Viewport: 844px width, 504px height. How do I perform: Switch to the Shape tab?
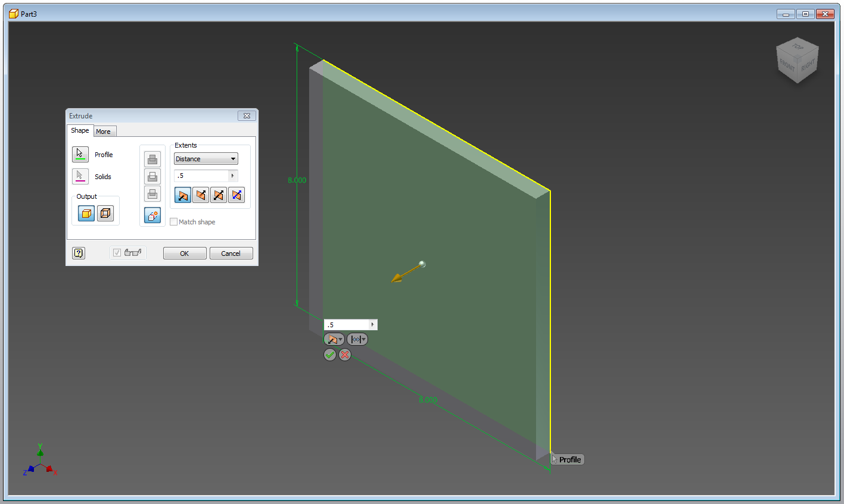tap(80, 130)
